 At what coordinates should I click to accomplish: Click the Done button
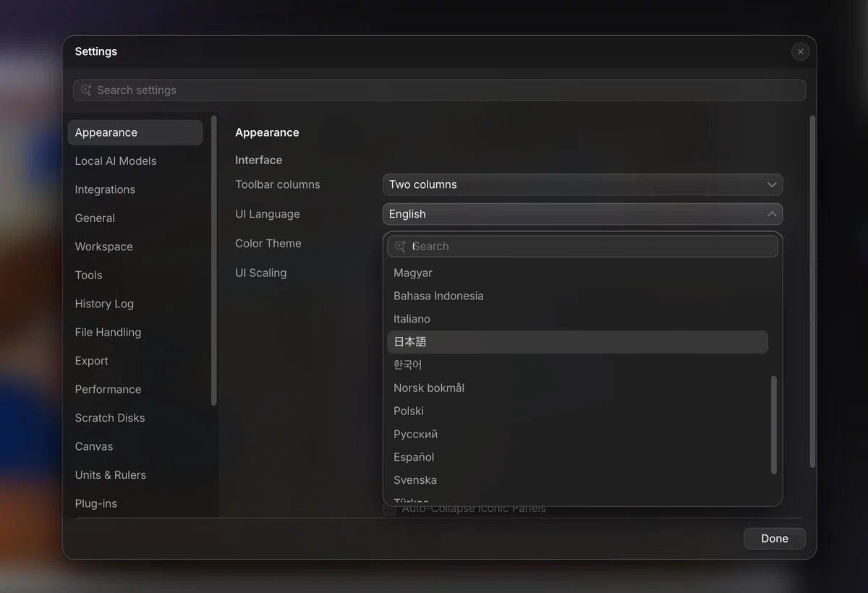774,538
